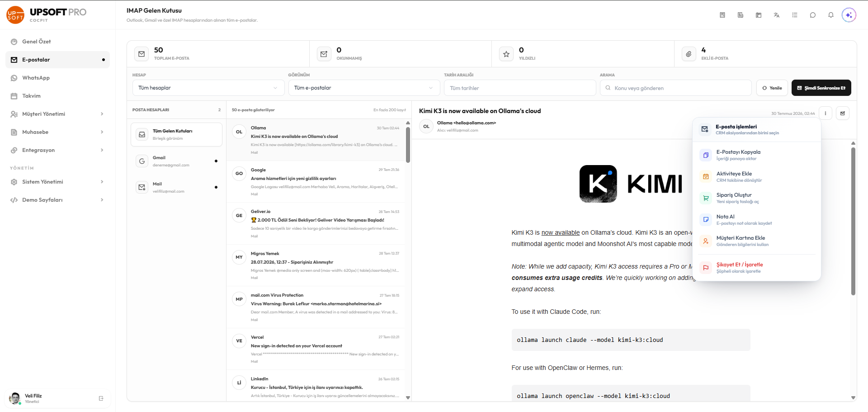Image resolution: width=868 pixels, height=412 pixels.
Task: Expand the Muhasebe sidebar section
Action: coord(57,132)
